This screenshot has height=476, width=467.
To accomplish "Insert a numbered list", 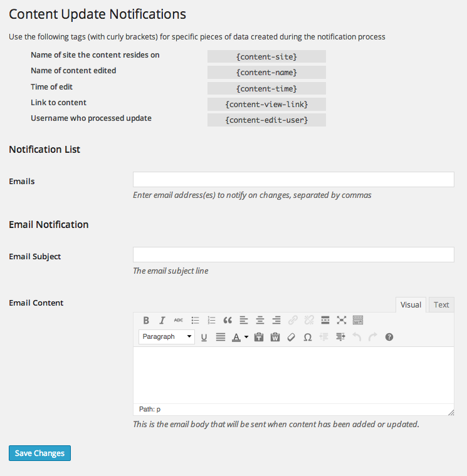I will [211, 320].
